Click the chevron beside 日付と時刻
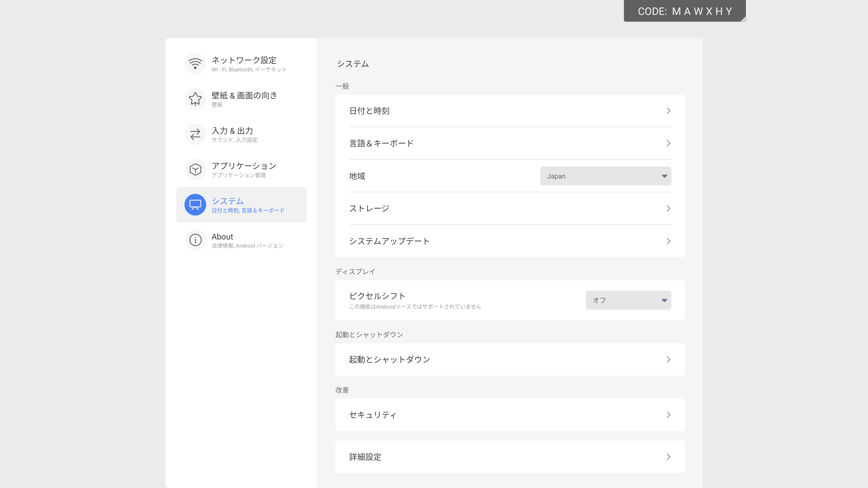868x488 pixels. click(x=668, y=111)
